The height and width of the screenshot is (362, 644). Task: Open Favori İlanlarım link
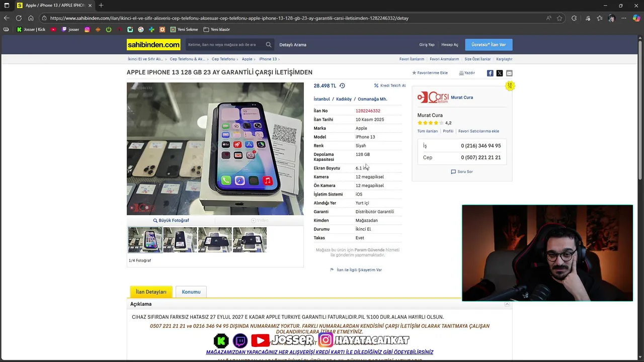tap(412, 59)
